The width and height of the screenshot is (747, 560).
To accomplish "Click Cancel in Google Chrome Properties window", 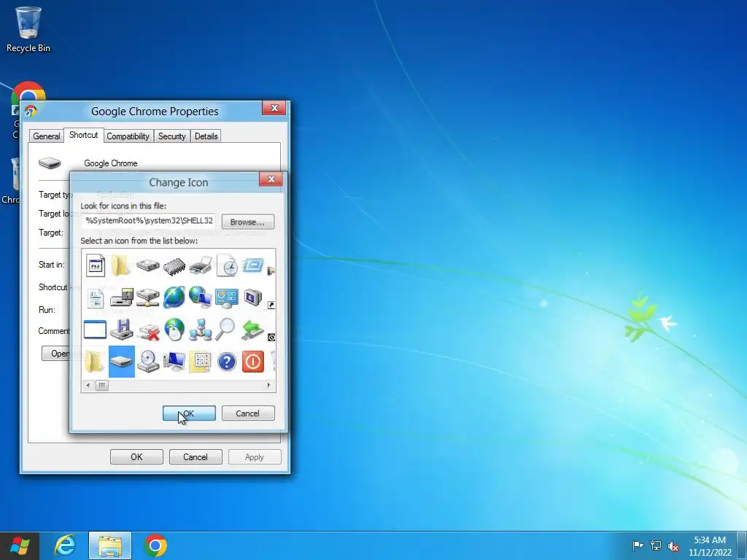I will (x=196, y=457).
